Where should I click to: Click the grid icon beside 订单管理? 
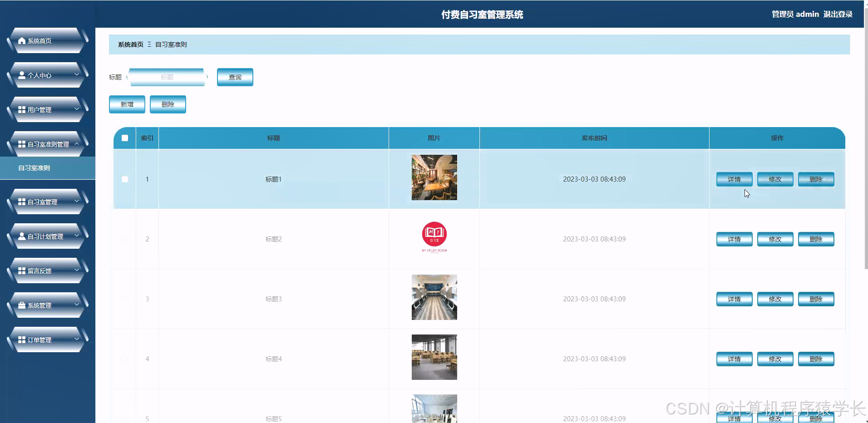point(22,340)
